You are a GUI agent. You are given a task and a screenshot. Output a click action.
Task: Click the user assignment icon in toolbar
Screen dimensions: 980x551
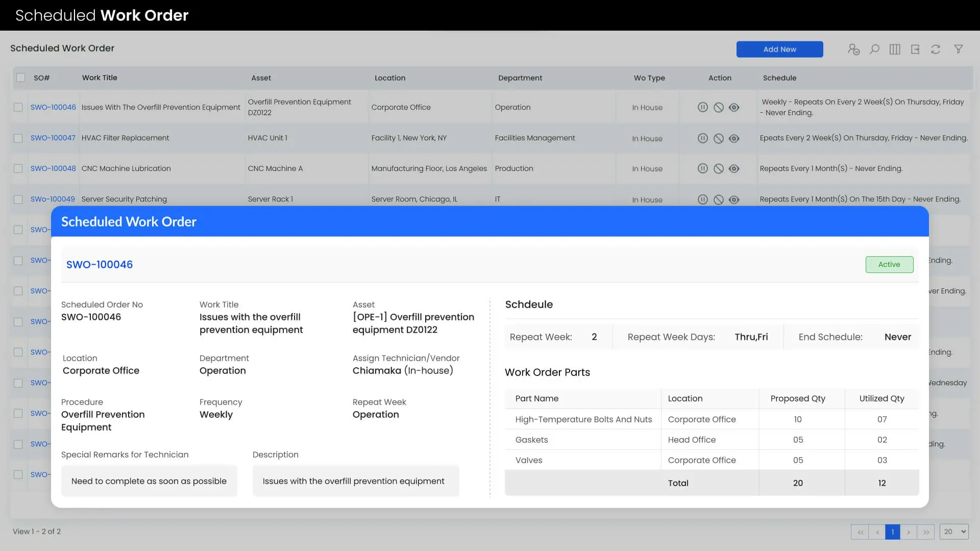pyautogui.click(x=853, y=49)
